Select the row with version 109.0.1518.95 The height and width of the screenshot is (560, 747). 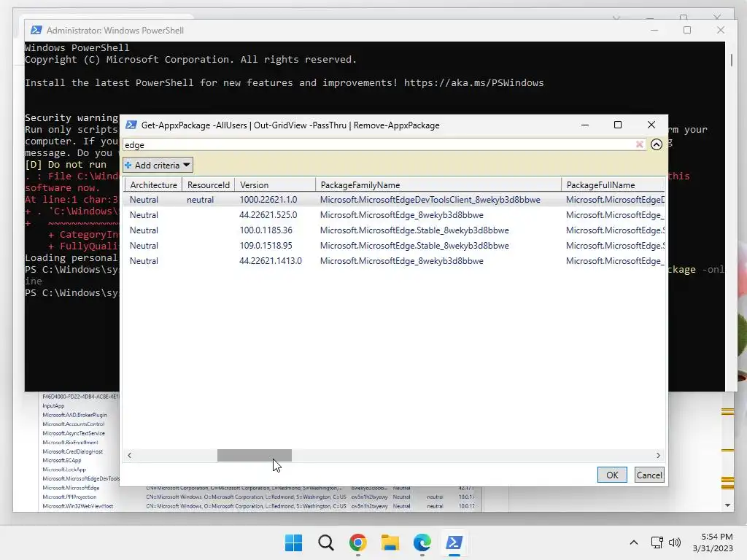(394, 245)
